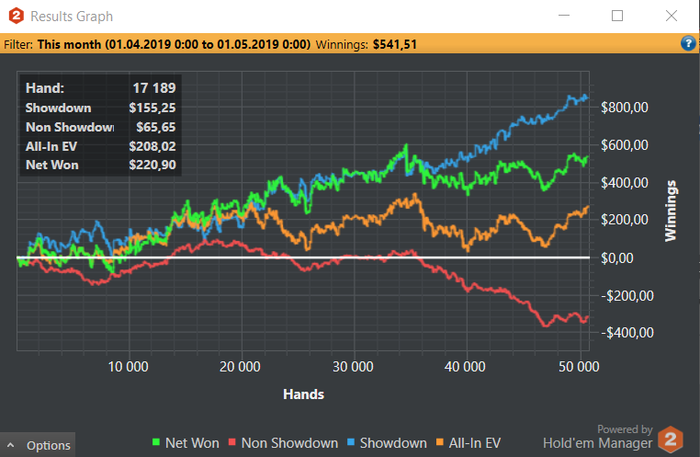The height and width of the screenshot is (457, 700).
Task: Click the $200,00 y-axis label
Action: (624, 220)
